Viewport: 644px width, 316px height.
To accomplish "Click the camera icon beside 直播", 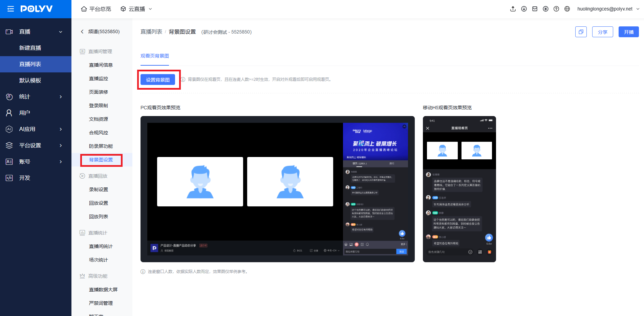I will point(9,32).
